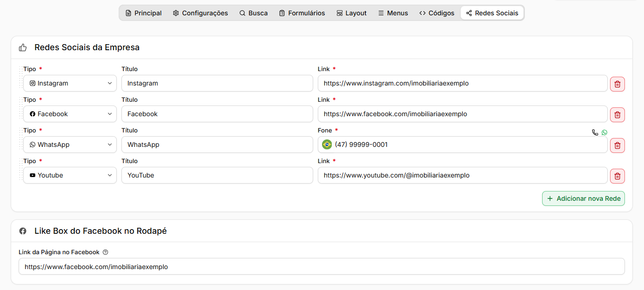Delete the Youtube social network row
644x290 pixels.
click(x=617, y=176)
